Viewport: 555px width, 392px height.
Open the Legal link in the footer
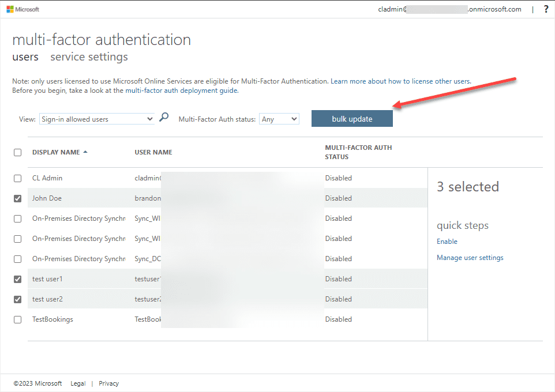point(78,383)
